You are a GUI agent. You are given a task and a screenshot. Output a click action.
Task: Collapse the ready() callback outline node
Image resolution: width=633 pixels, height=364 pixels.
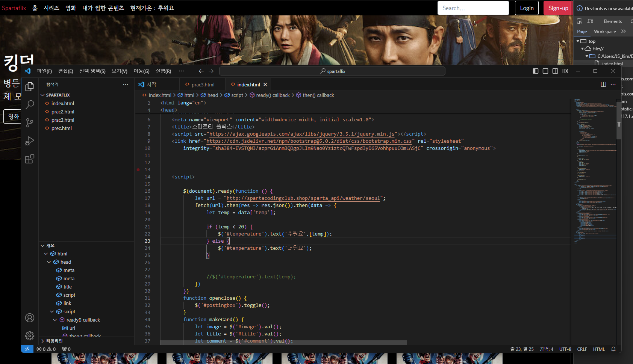pyautogui.click(x=55, y=320)
